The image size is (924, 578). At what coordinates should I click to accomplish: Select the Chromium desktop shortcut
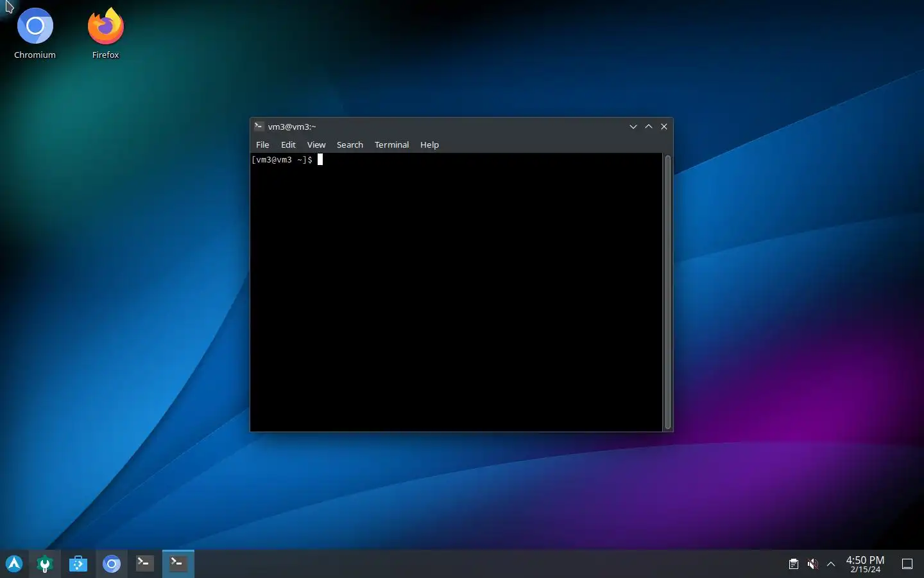click(x=35, y=34)
